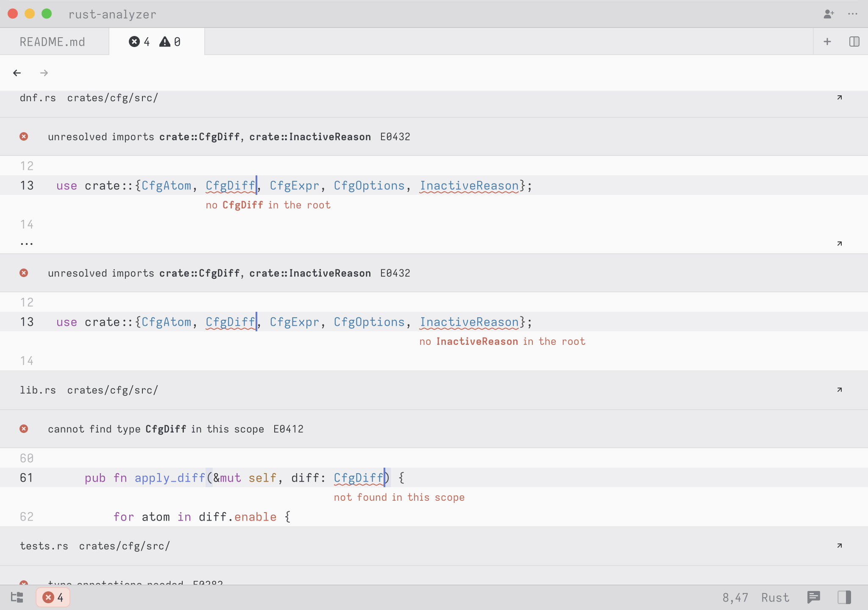This screenshot has height=610, width=868.
Task: Click the go forward arrow
Action: pos(44,73)
